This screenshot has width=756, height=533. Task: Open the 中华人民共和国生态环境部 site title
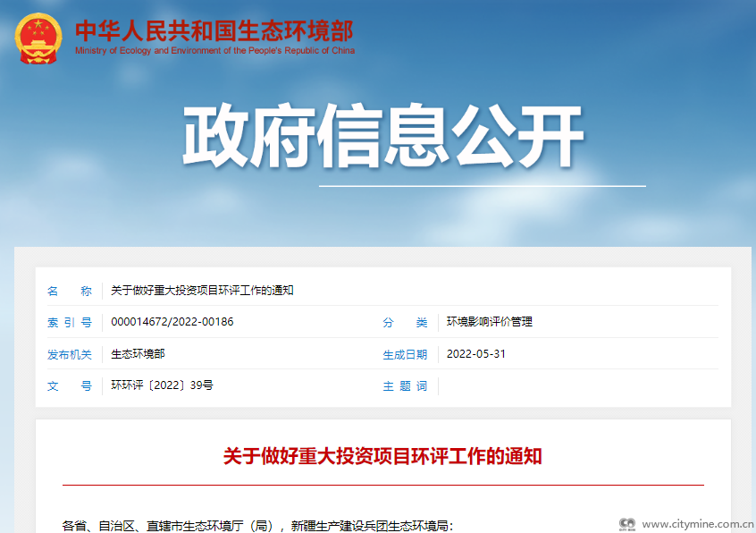[x=214, y=30]
